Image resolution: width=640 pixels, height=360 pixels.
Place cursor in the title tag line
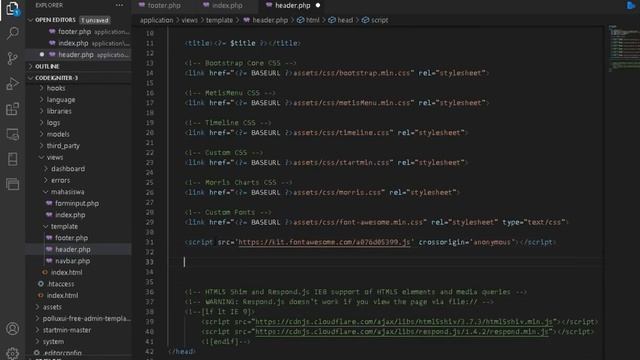(242, 43)
